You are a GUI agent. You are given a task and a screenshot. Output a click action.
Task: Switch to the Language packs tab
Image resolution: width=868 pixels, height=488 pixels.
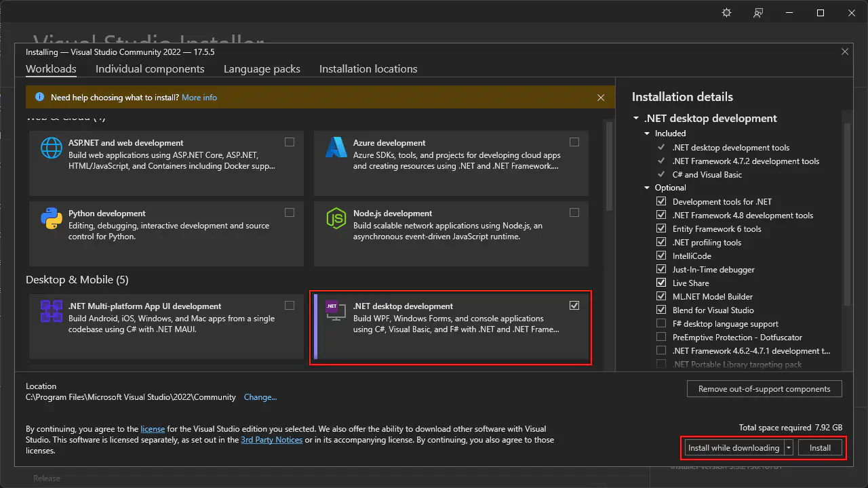262,69
